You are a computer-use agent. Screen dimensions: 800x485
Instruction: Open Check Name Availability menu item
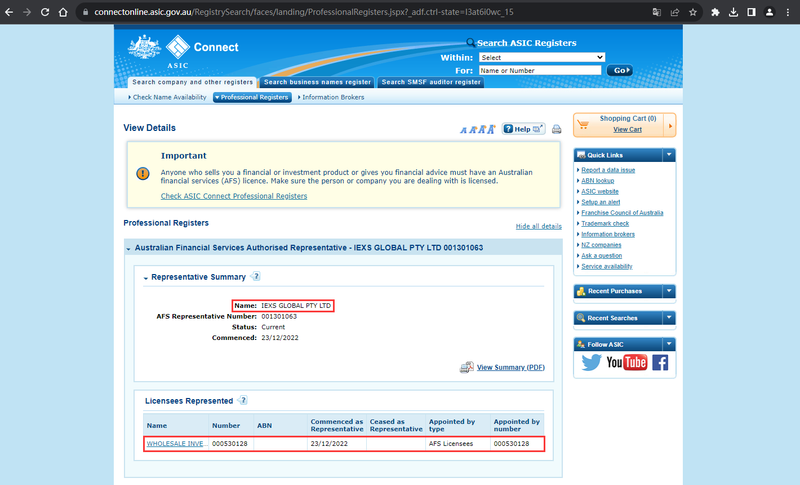point(167,97)
